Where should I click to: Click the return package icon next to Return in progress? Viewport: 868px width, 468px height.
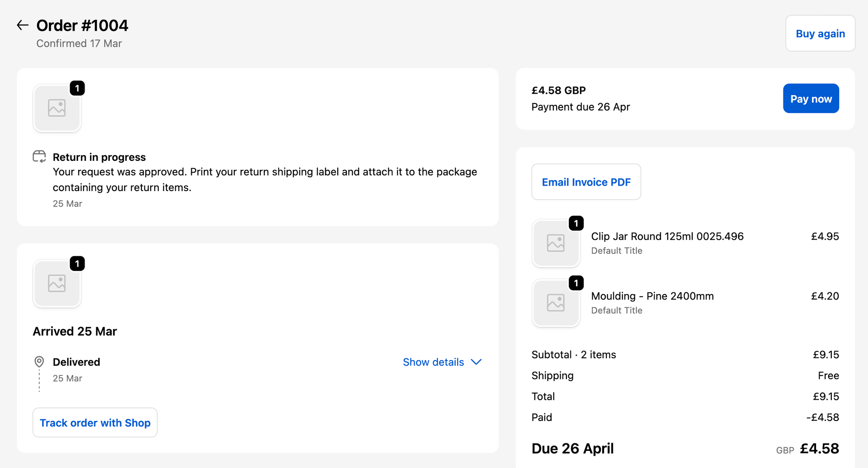pyautogui.click(x=39, y=156)
